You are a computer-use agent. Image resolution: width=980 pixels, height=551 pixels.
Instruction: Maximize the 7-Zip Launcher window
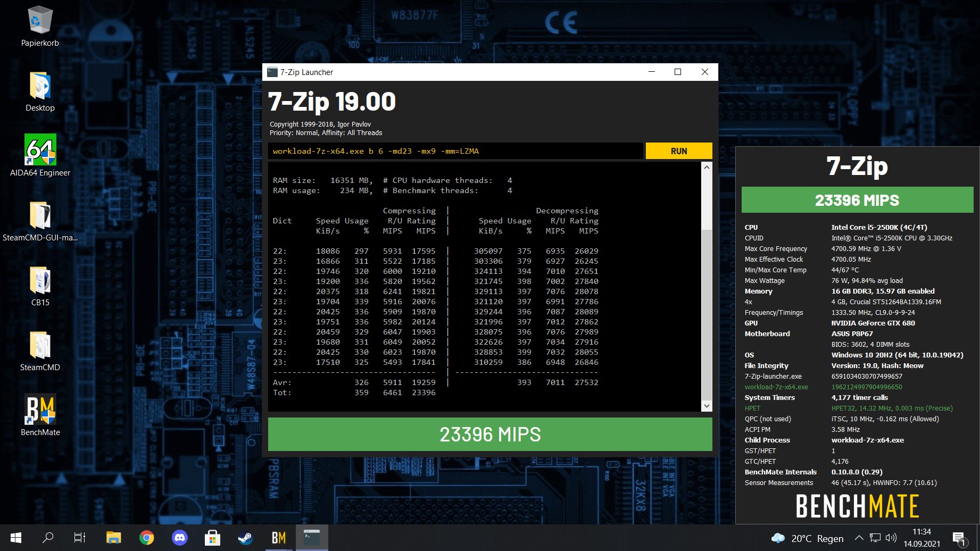678,72
